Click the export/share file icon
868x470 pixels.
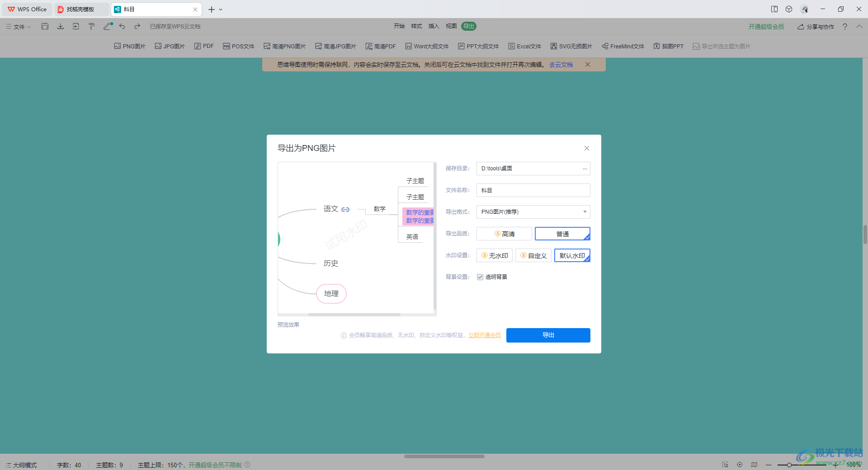(75, 27)
